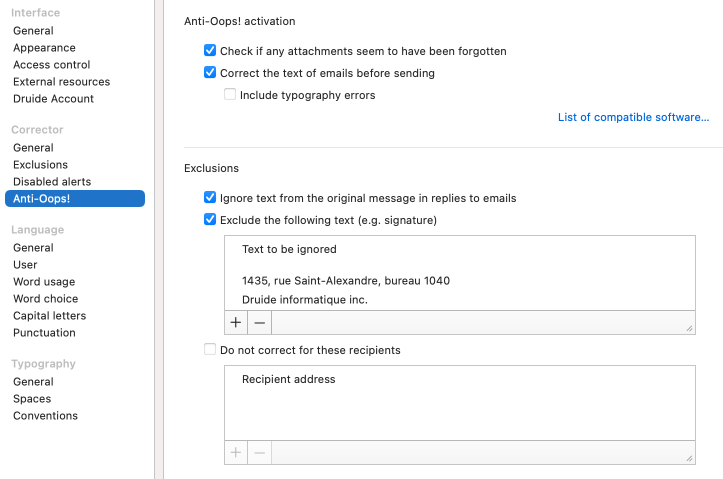Go to Disabled alerts under Corrector
The image size is (723, 479).
click(52, 182)
